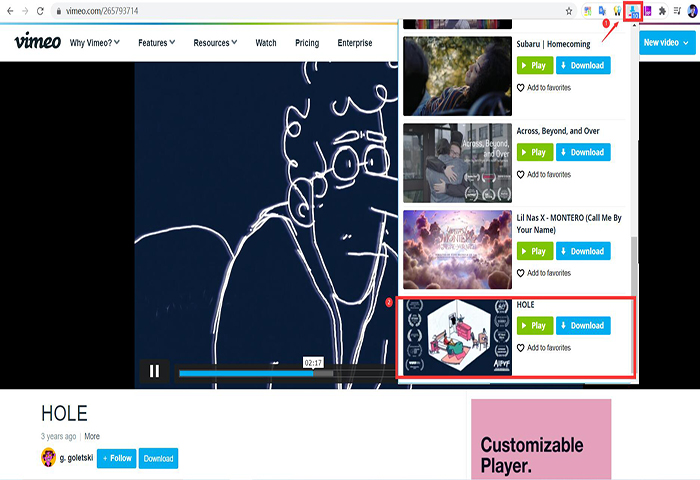Open g. goletski's profile avatar
700x480 pixels.
point(49,458)
